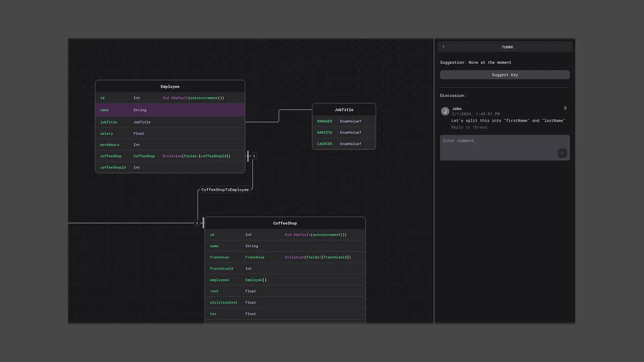Select the jobTitle field in Employee
This screenshot has width=644, height=362.
pyautogui.click(x=170, y=122)
